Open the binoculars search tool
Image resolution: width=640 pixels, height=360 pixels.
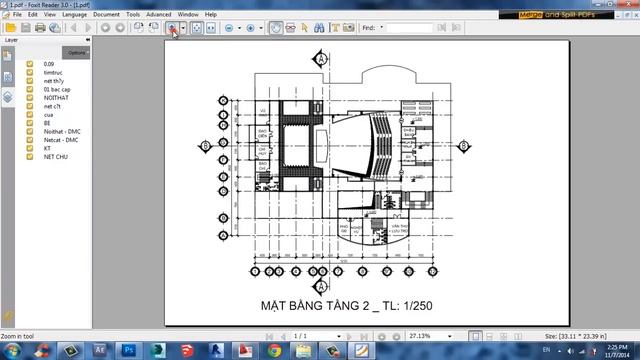coord(319,28)
